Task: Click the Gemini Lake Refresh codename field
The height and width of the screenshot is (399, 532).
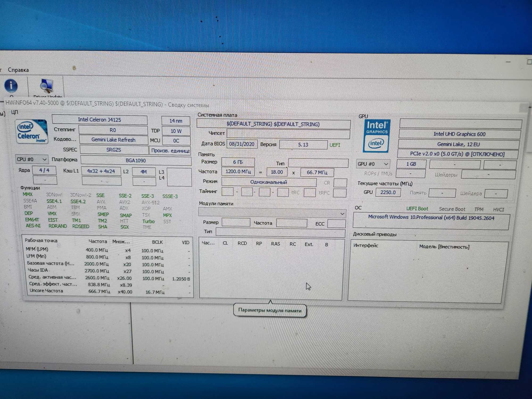Action: (x=114, y=140)
